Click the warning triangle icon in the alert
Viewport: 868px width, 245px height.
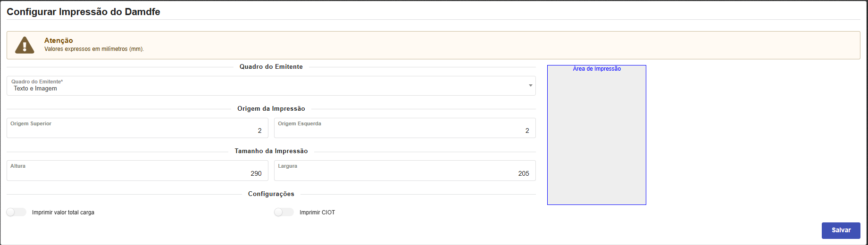(x=25, y=45)
